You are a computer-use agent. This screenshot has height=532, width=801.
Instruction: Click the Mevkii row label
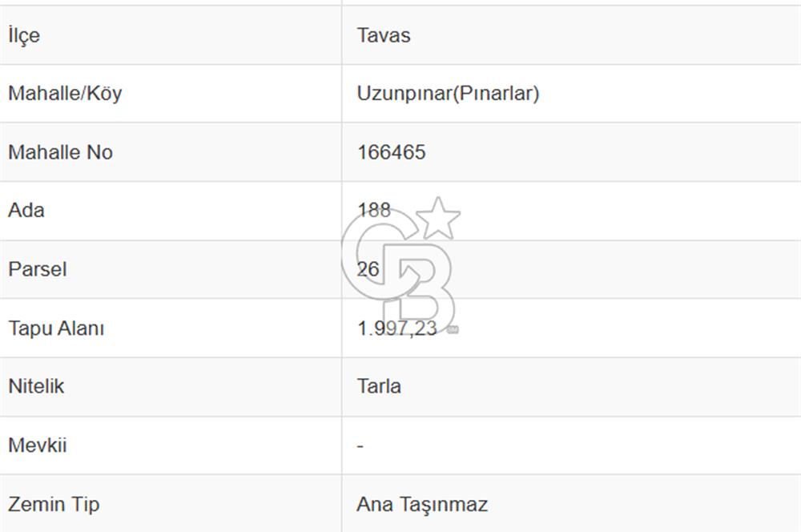(x=38, y=445)
